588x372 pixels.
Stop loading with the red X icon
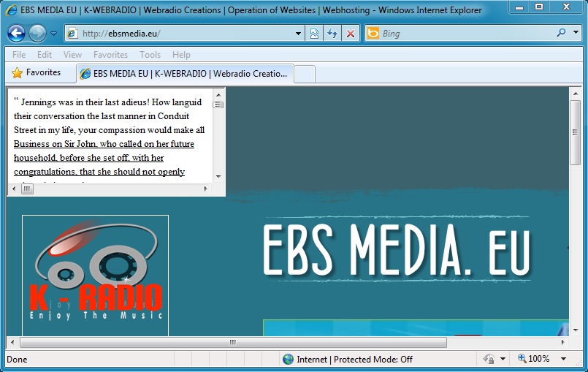pos(351,34)
